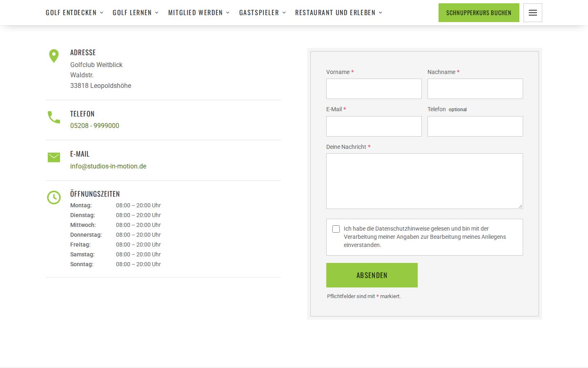Focus the optional Telefon input field
The image size is (588, 368).
[x=475, y=126]
